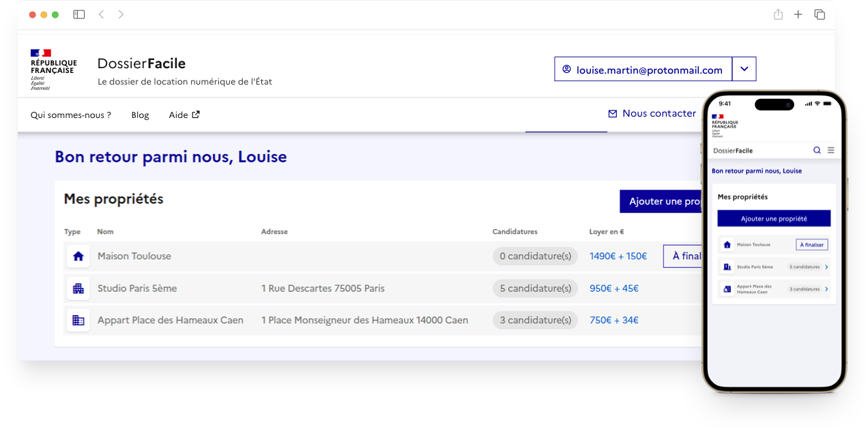Image resolution: width=868 pixels, height=431 pixels.
Task: Click the building icon for Studio Paris 5ème
Action: point(78,288)
